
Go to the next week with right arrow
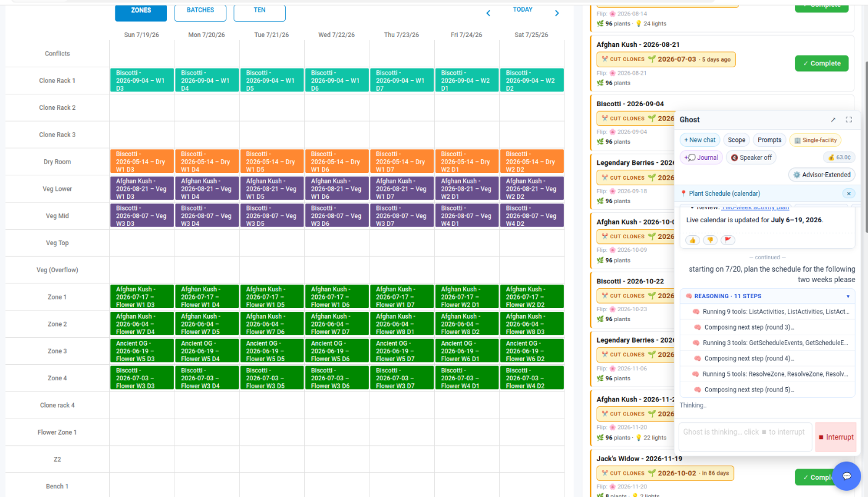pos(556,13)
